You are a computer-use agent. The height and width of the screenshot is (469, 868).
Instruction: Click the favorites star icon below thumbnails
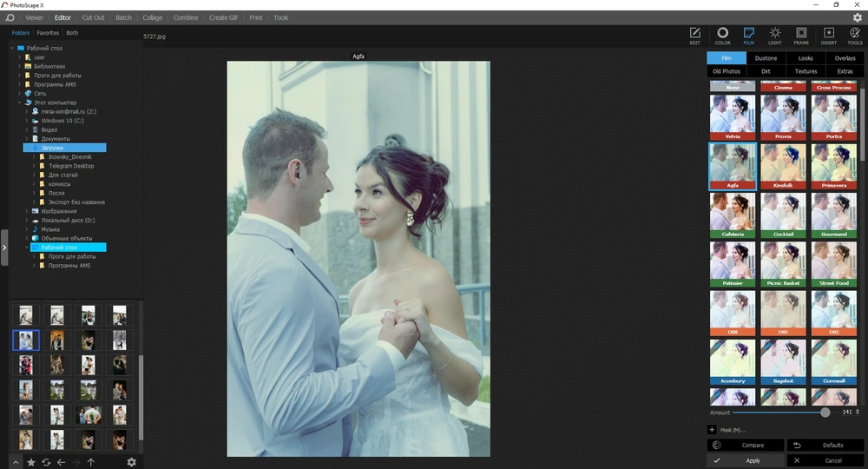click(x=31, y=462)
